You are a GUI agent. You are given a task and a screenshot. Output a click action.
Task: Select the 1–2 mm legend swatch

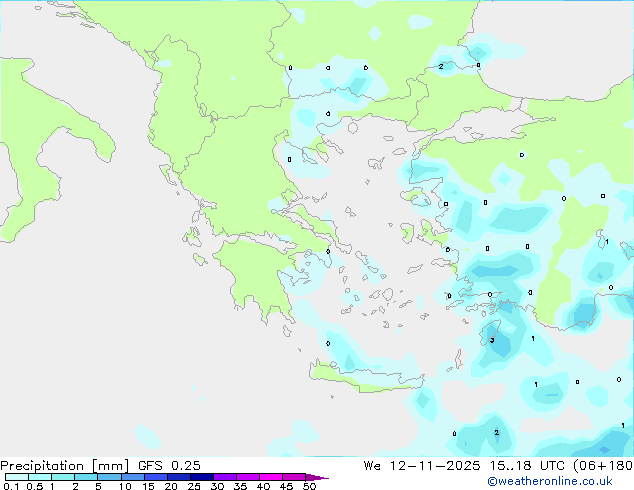pyautogui.click(x=63, y=477)
